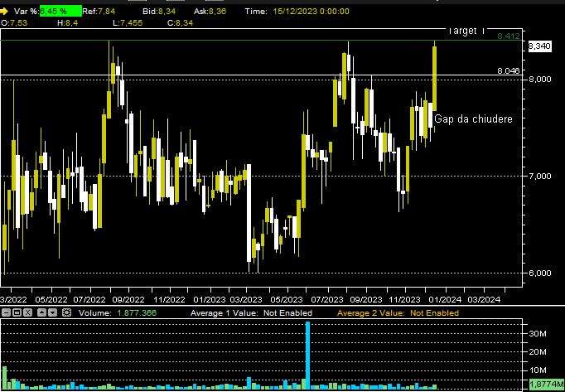The height and width of the screenshot is (392, 565).
Task: Click the H:8,4 high value
Action: [x=70, y=22]
